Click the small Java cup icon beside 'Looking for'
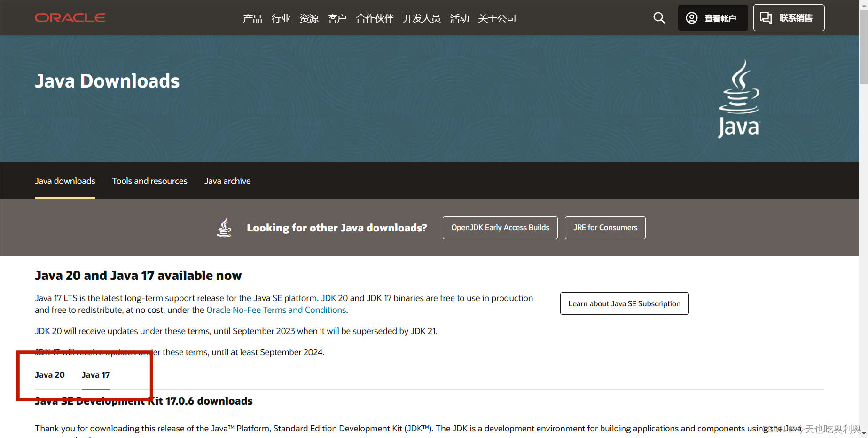The height and width of the screenshot is (438, 868). (224, 228)
